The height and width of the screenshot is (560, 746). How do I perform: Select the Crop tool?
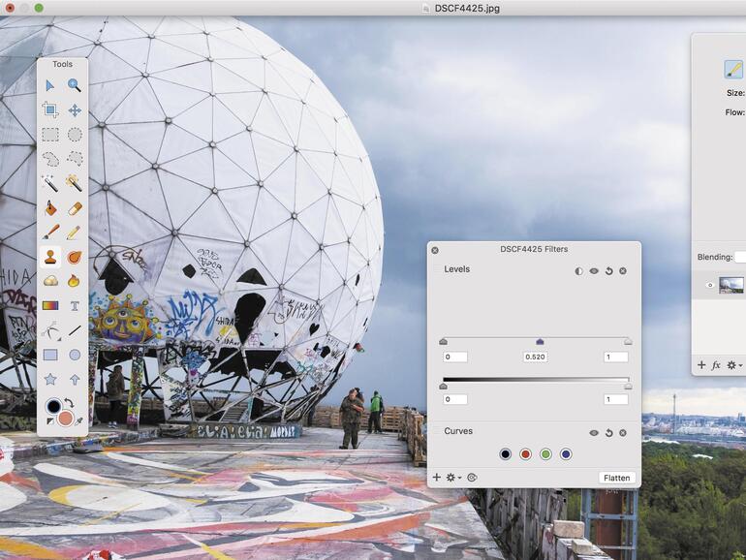pos(50,110)
